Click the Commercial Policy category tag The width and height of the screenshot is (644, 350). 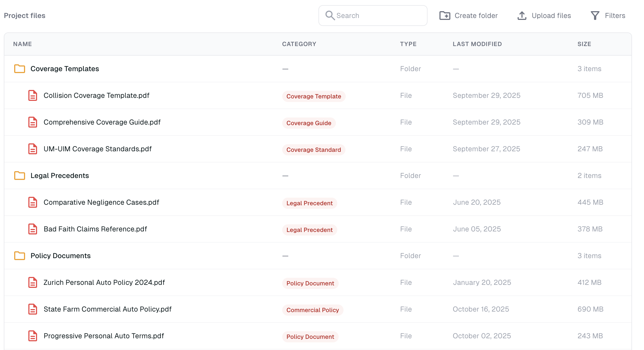pyautogui.click(x=312, y=310)
